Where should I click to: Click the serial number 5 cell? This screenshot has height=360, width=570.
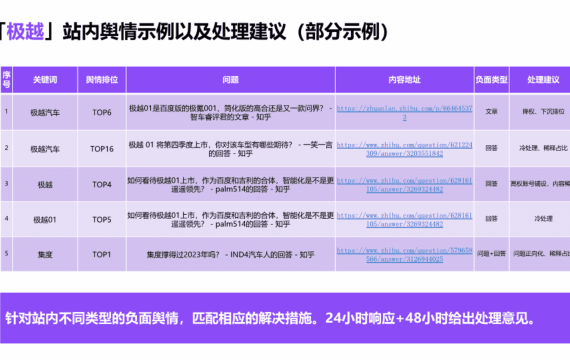7,253
